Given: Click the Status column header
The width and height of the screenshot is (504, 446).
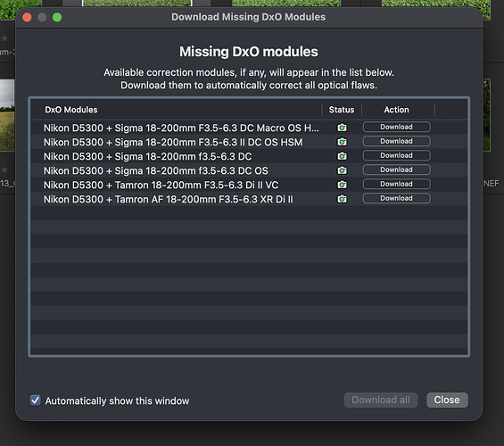Looking at the screenshot, I should [x=342, y=110].
